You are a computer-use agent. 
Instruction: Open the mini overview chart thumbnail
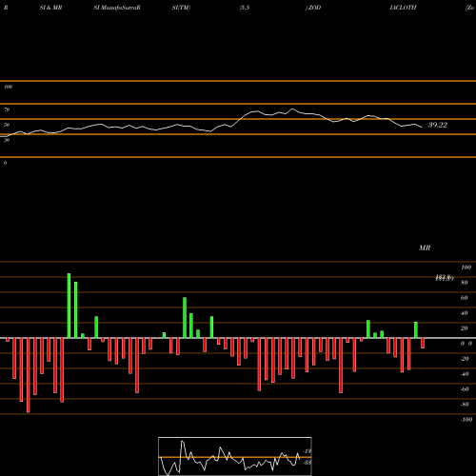point(235,456)
